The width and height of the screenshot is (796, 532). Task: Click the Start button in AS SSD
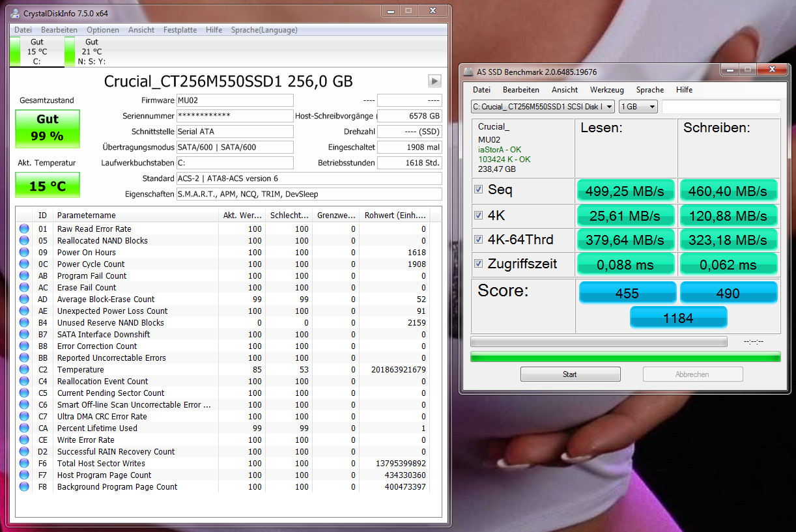tap(570, 374)
